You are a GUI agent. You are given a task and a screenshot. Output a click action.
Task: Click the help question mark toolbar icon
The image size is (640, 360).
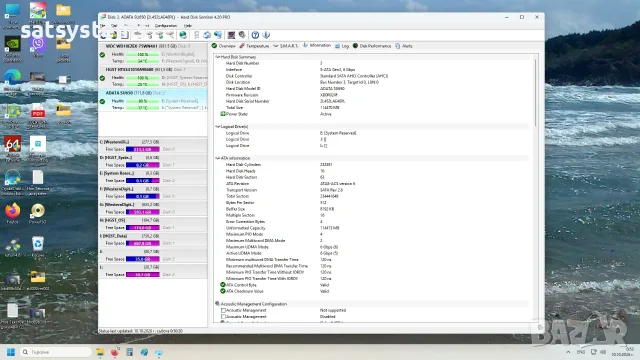click(255, 35)
